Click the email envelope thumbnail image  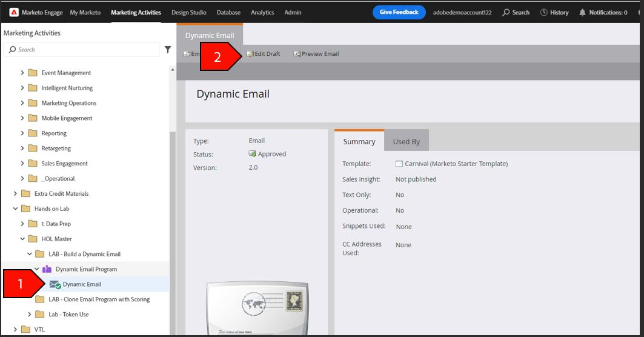tap(257, 309)
